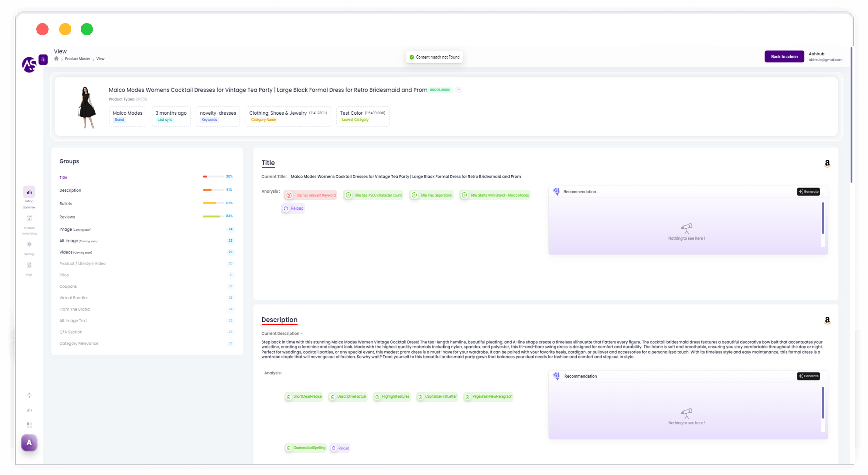Click the Malco Modes Brand card
Viewport: 868px width, 475px height.
[x=127, y=116]
